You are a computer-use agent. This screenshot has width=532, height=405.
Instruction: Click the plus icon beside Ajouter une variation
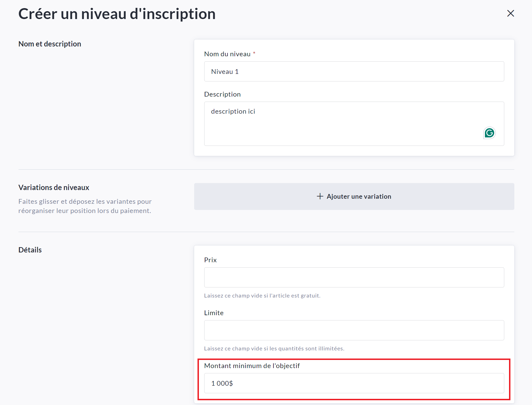pos(320,196)
